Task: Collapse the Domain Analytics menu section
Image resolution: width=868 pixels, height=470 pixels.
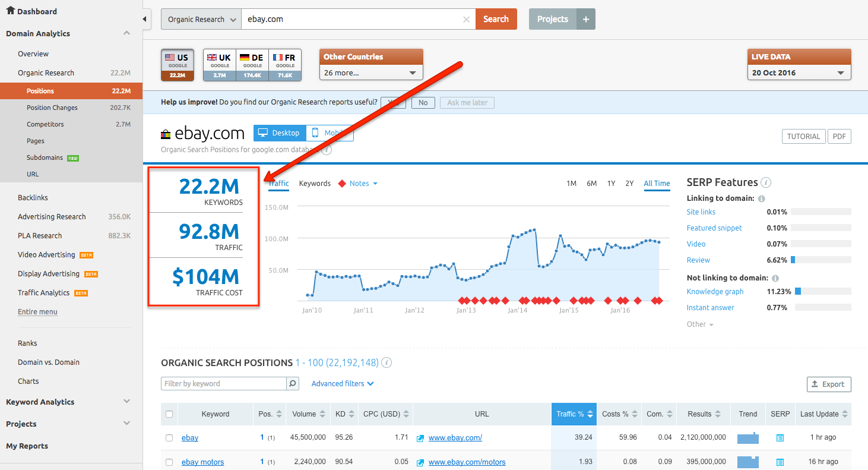Action: 126,33
